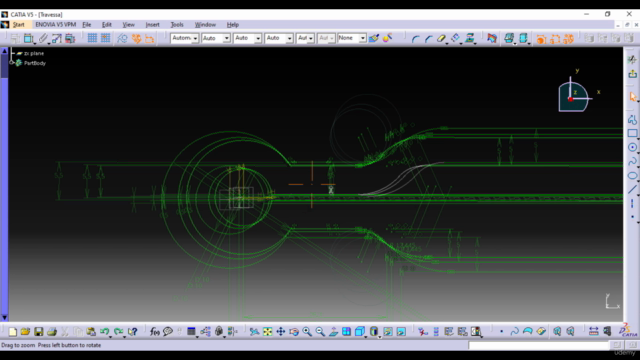Click the Sketch Analysis traffic-light icon

pos(476,331)
